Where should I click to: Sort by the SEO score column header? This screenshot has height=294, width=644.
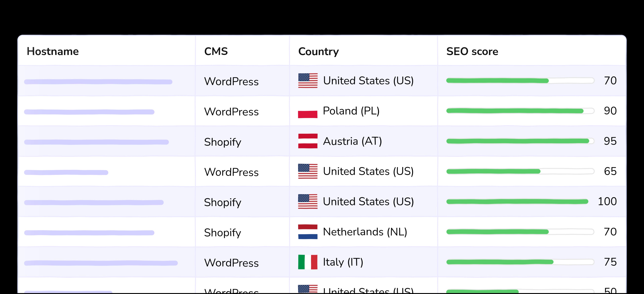point(472,51)
